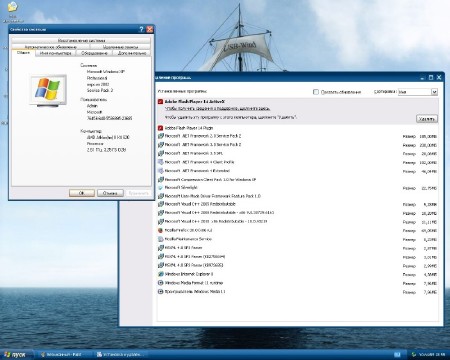Image resolution: width=450 pixels, height=360 pixels.
Task: Click Отмена in System Properties
Action: point(110,193)
